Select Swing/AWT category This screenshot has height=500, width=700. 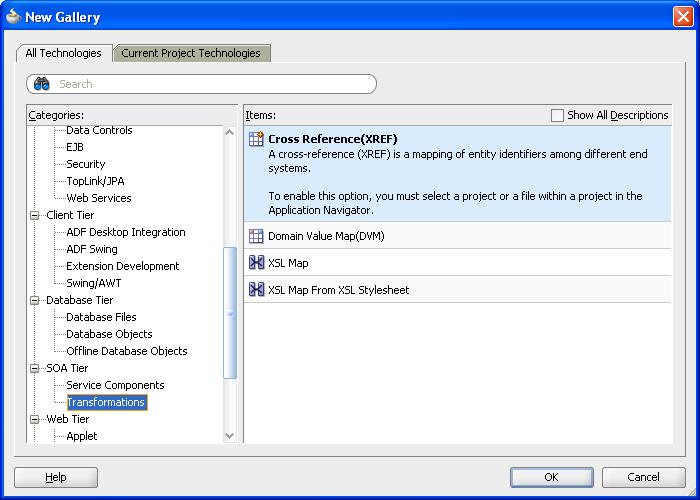tap(93, 283)
